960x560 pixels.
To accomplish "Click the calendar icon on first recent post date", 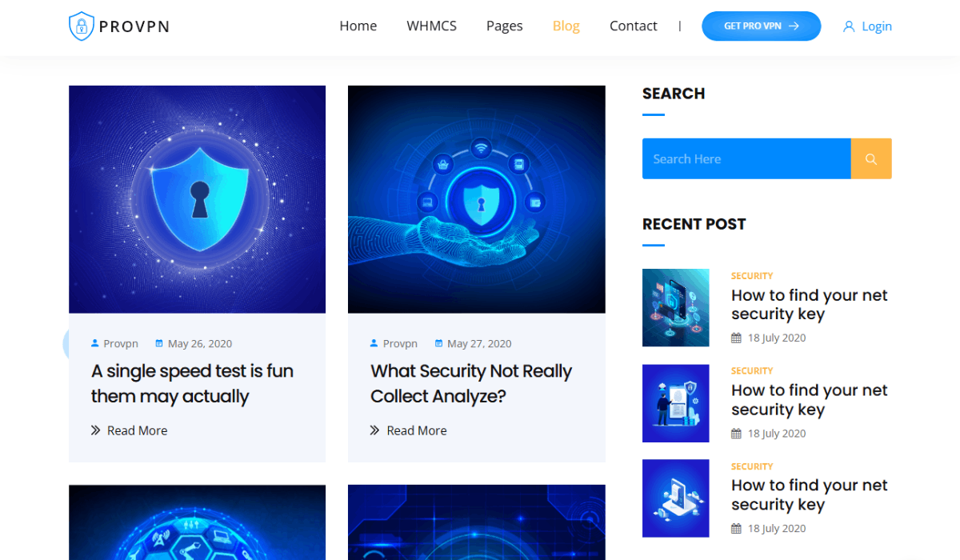I will (736, 338).
